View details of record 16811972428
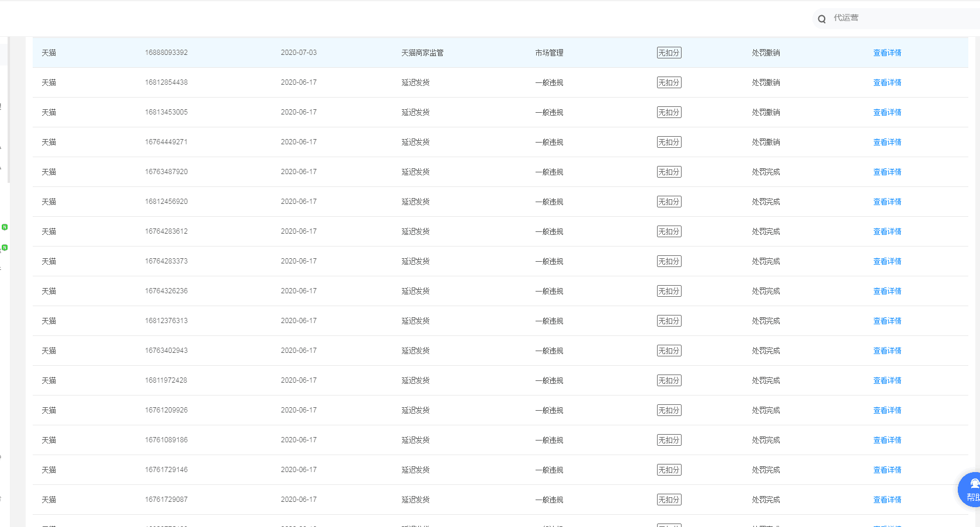Image resolution: width=980 pixels, height=527 pixels. pos(887,380)
